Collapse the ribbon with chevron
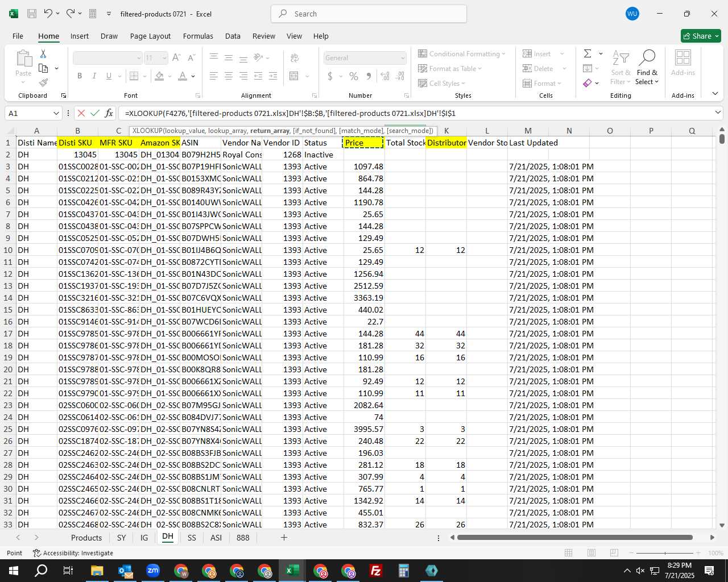Screen dimensions: 728x582 [715, 94]
